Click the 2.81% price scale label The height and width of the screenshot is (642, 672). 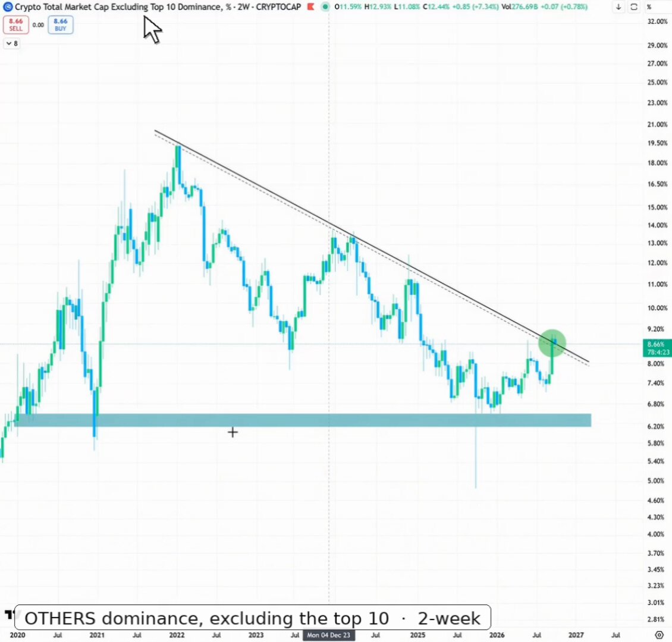(657, 619)
